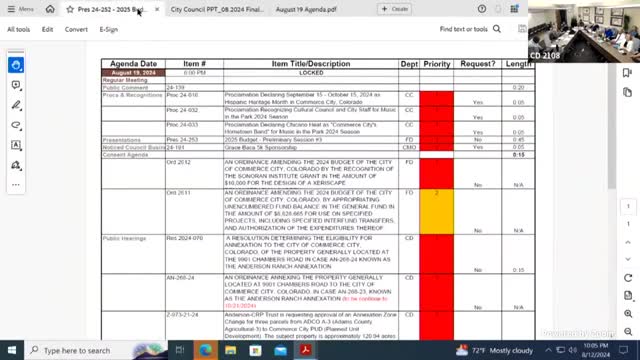Click the Create button
Viewport: 640px width, 360px height.
394,9
